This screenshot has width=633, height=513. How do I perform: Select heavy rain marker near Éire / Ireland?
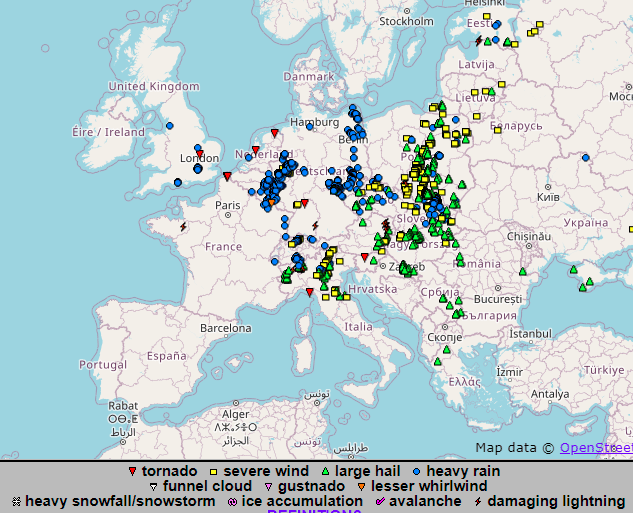(x=170, y=126)
